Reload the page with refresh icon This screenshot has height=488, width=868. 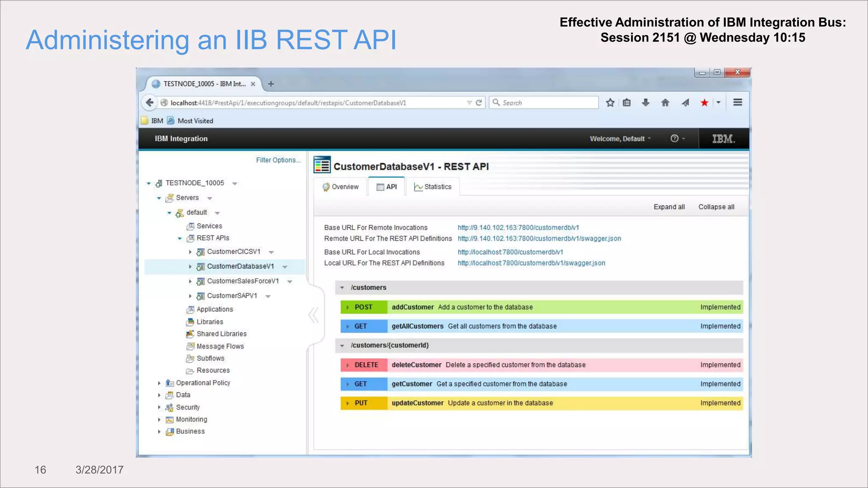pos(479,103)
